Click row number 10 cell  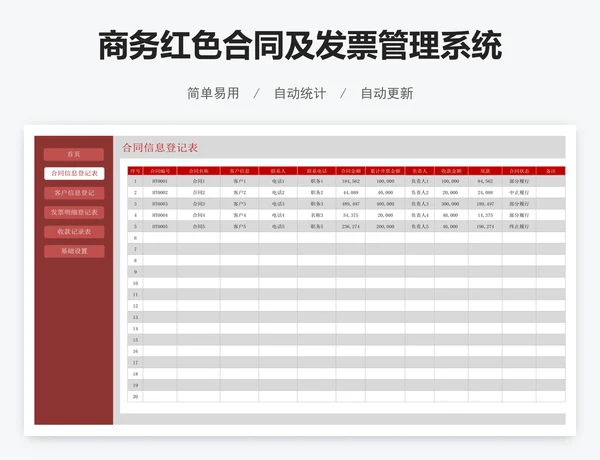point(135,283)
